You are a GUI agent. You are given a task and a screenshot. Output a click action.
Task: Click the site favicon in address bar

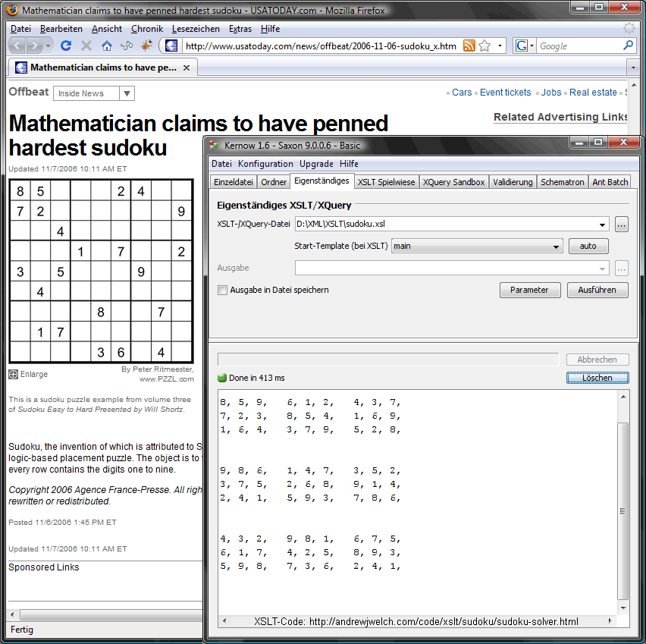[x=171, y=46]
